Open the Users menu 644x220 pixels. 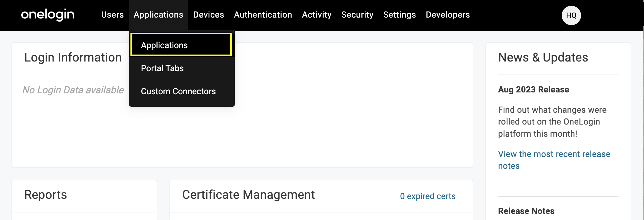tap(112, 15)
